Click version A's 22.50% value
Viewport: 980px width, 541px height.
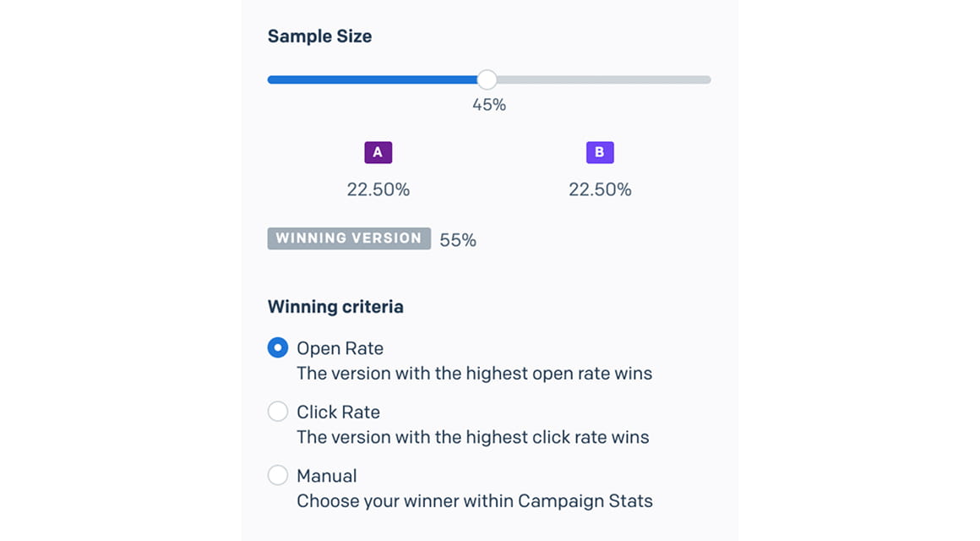point(378,189)
